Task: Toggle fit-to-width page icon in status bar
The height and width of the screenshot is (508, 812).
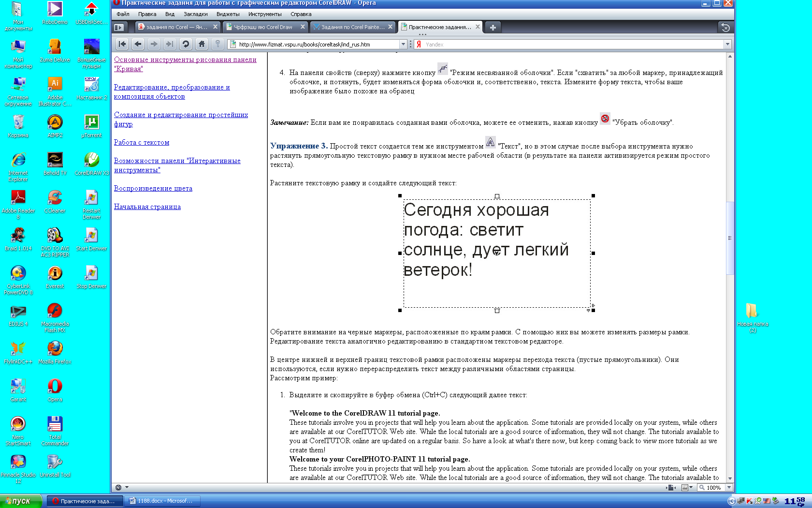Action: 671,487
